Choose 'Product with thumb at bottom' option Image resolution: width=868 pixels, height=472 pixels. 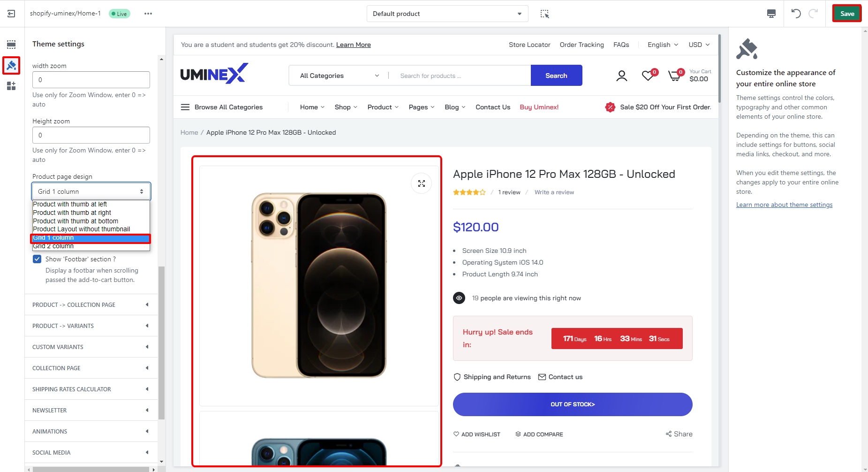(x=75, y=221)
